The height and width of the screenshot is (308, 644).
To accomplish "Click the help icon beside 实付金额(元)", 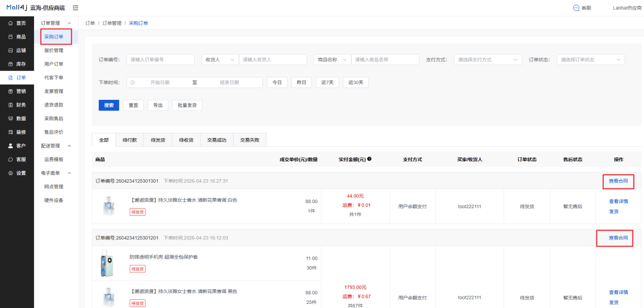I will pyautogui.click(x=369, y=159).
